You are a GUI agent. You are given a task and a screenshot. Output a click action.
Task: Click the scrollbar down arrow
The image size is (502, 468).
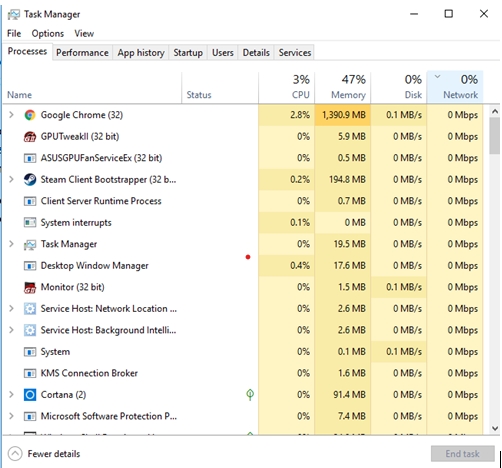(495, 428)
